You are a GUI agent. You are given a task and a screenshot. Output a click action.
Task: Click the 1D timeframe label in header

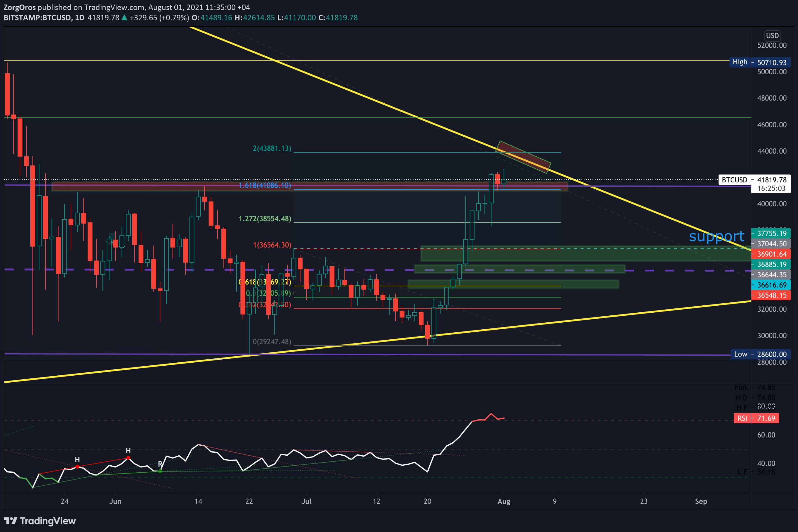(79, 18)
